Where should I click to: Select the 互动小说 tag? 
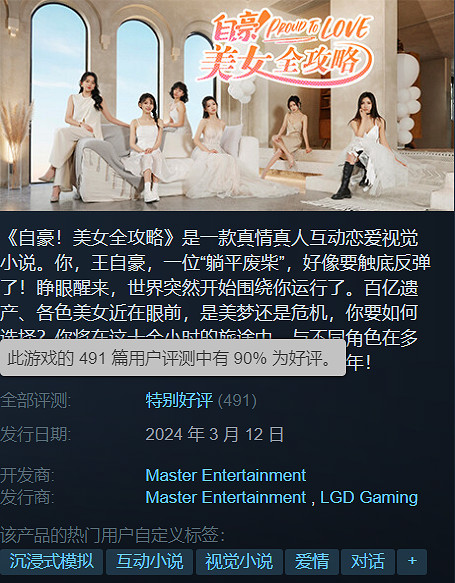pyautogui.click(x=149, y=561)
